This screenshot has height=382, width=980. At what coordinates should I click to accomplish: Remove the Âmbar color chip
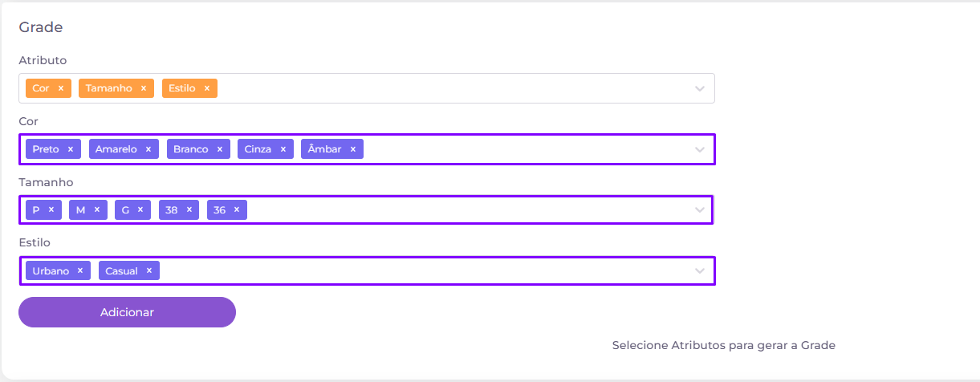pyautogui.click(x=353, y=149)
